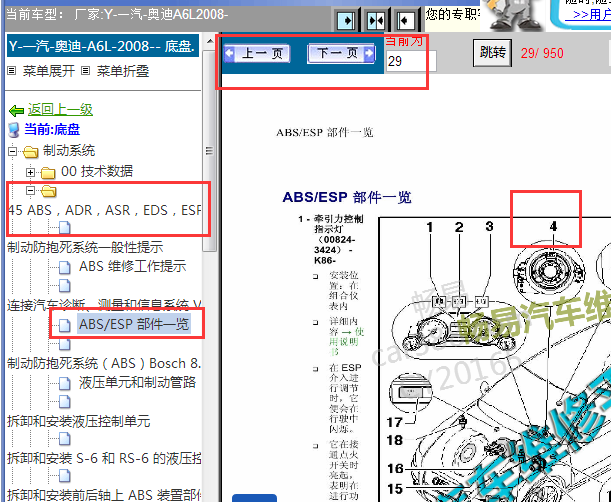
Task: Open ABS 维修工作提示 document
Action: point(132,266)
